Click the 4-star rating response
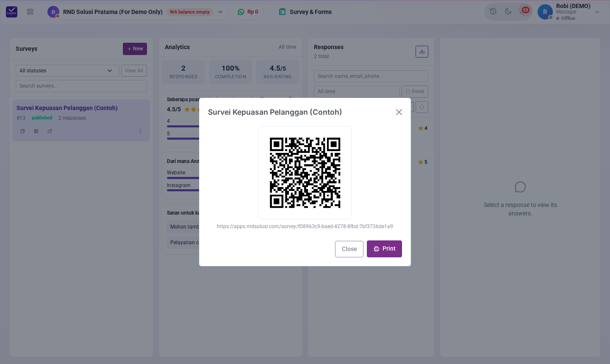This screenshot has width=610, height=364. click(423, 128)
